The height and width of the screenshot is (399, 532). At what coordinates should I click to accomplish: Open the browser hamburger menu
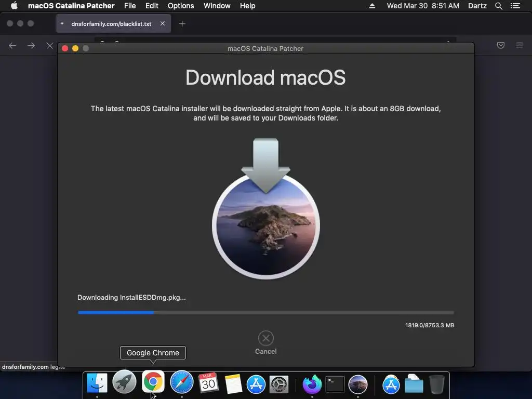pyautogui.click(x=520, y=45)
